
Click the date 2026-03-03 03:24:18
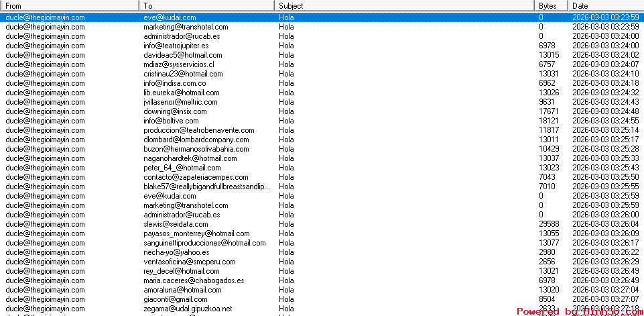pos(605,83)
